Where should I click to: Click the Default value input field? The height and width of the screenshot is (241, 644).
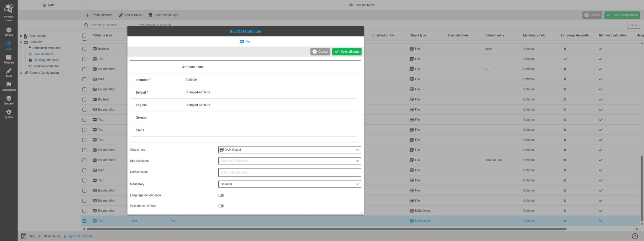click(289, 172)
